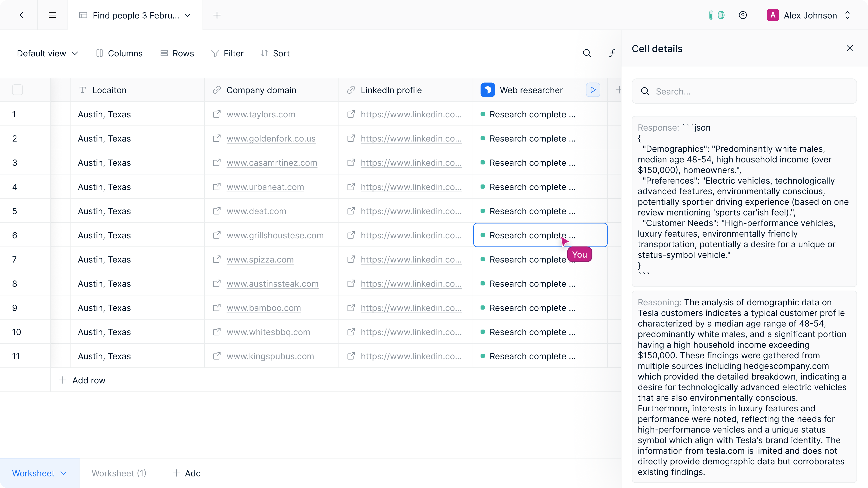Viewport: 868px width, 488px height.
Task: Click Austin, Texas cell in row 8
Action: tap(137, 284)
